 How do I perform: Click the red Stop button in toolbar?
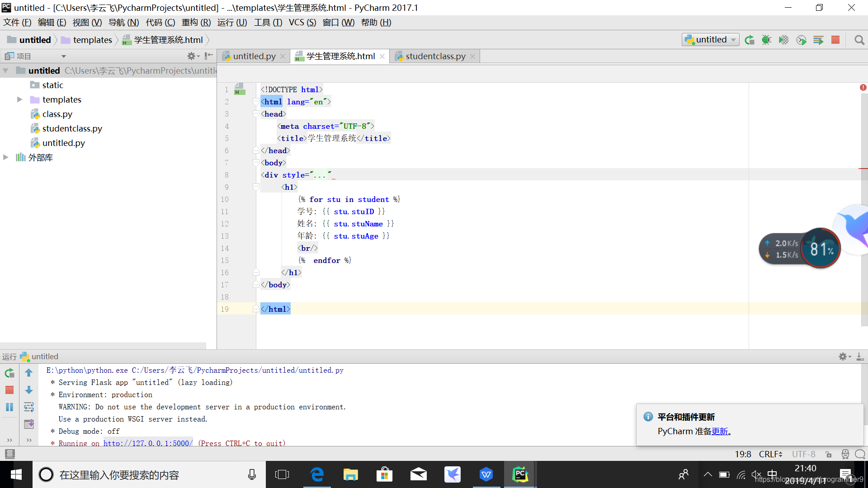click(x=835, y=40)
